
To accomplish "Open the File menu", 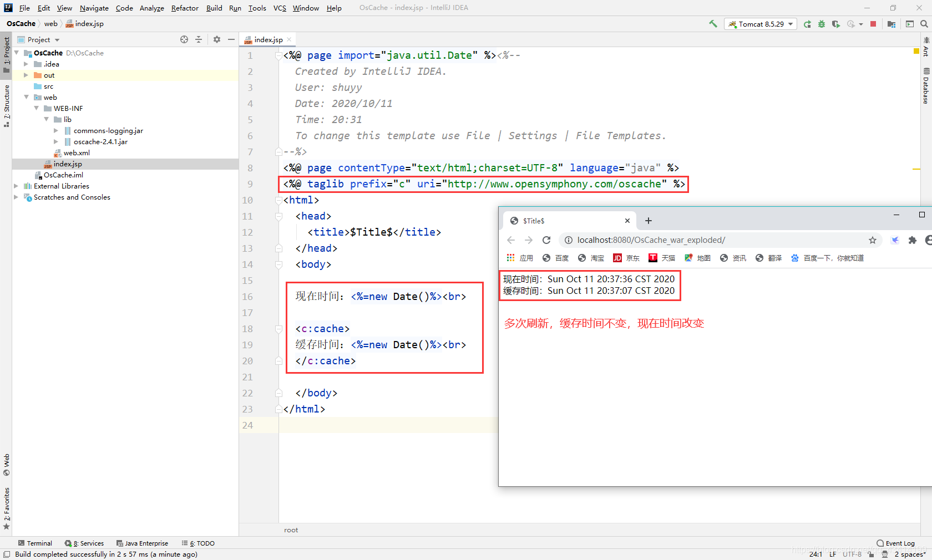I will (24, 8).
